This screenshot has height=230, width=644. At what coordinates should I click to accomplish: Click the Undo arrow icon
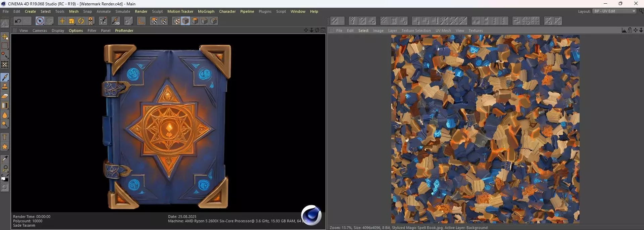(x=18, y=21)
